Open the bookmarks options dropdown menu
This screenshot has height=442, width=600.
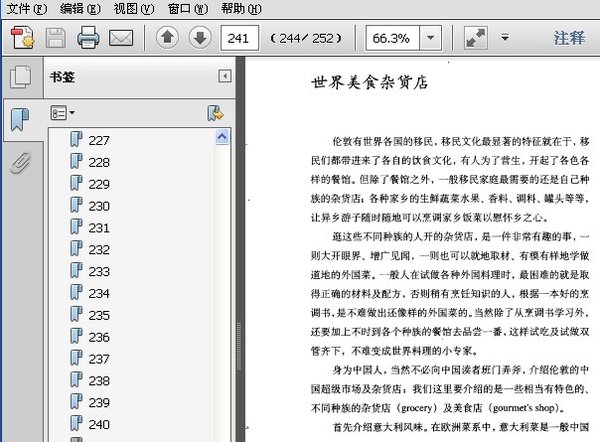(x=63, y=113)
